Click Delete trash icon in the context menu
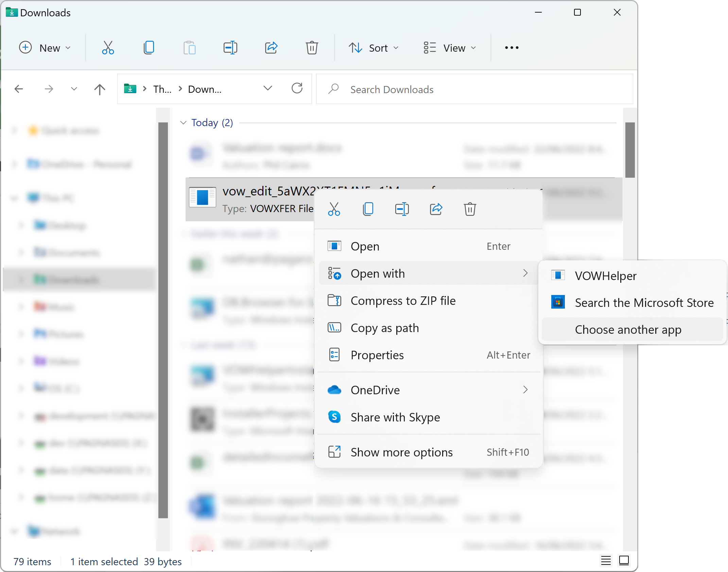The image size is (728, 572). [470, 209]
